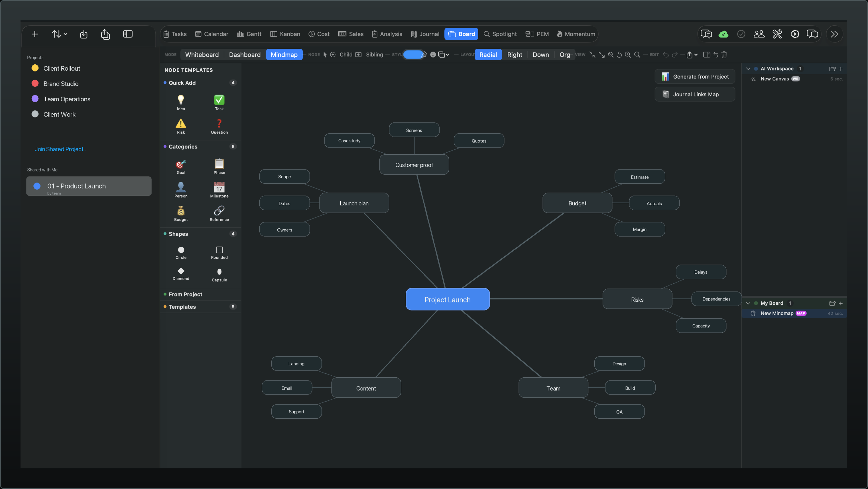The image size is (868, 489).
Task: Open the Journal tab
Action: (x=425, y=34)
